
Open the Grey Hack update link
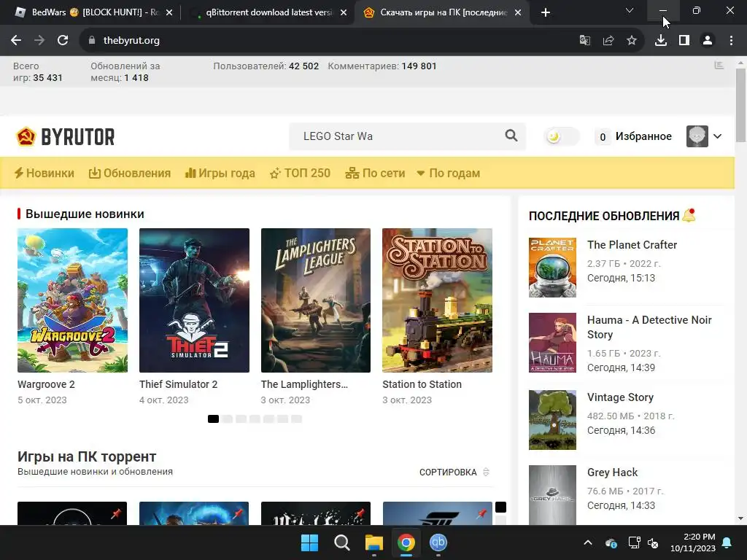point(612,472)
